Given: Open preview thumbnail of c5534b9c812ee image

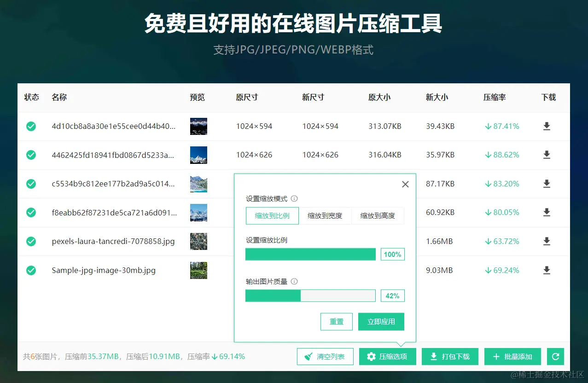Looking at the screenshot, I should (198, 184).
